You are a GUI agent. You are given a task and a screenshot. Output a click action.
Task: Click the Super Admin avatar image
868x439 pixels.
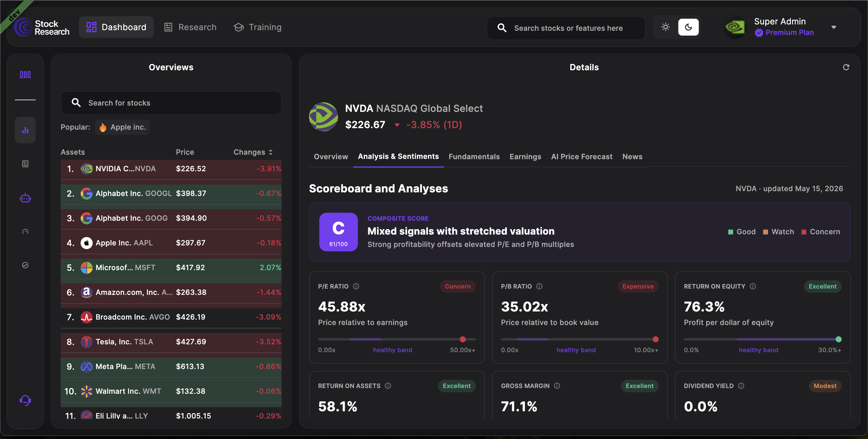point(735,27)
